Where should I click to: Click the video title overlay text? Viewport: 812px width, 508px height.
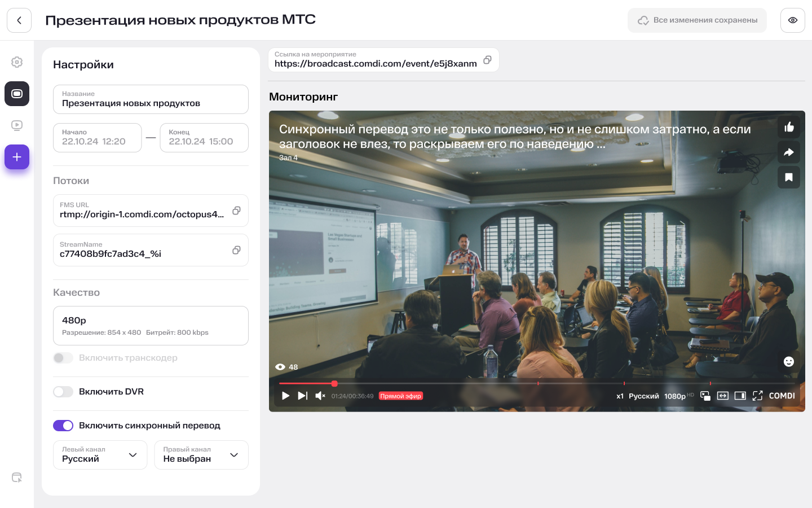point(515,137)
